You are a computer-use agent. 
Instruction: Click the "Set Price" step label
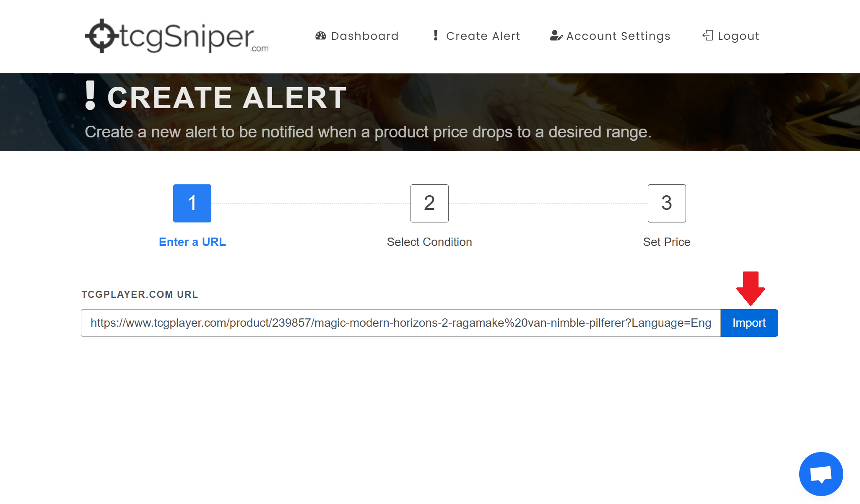click(x=667, y=242)
